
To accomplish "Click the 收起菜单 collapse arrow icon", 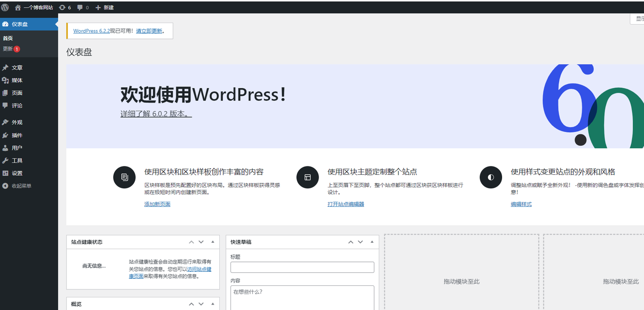I will point(5,186).
